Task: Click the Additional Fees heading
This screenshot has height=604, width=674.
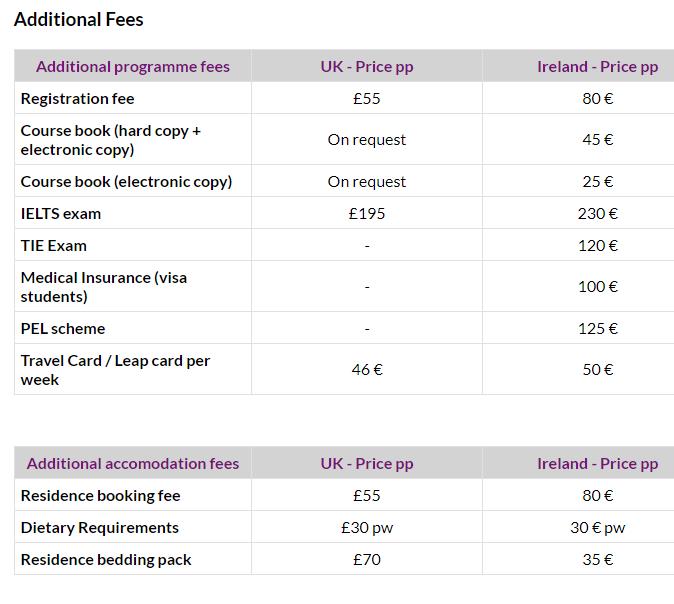Action: pos(79,20)
